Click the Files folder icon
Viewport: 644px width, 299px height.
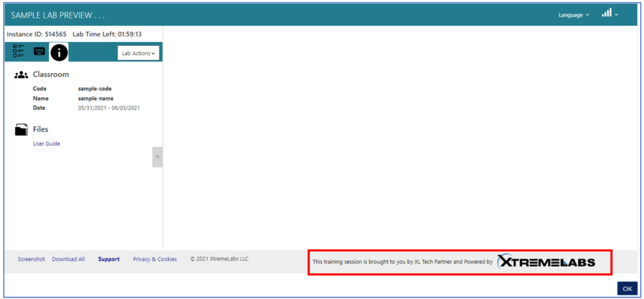coord(21,130)
